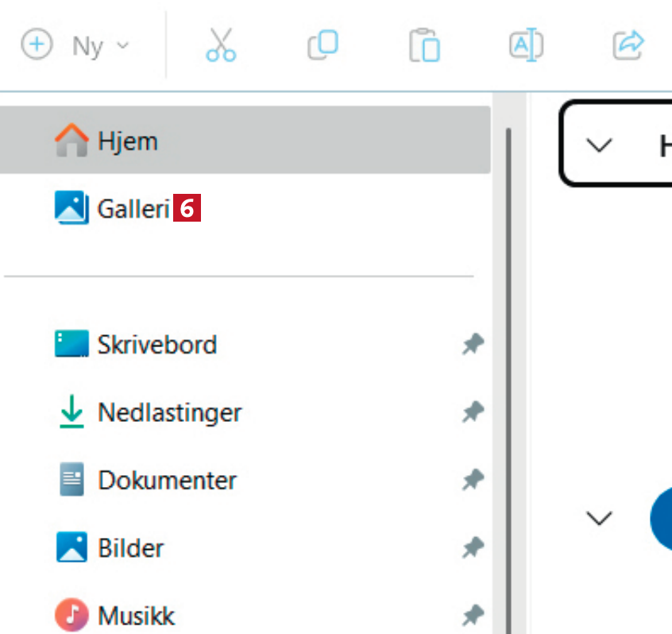Click the Share arrow icon
Image resolution: width=672 pixels, height=634 pixels.
click(628, 44)
